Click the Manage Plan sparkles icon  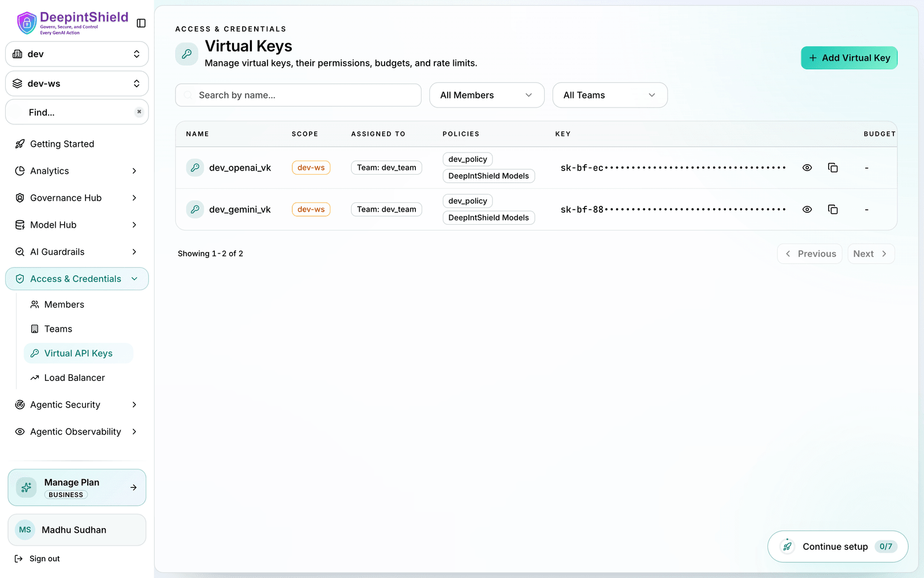point(26,488)
